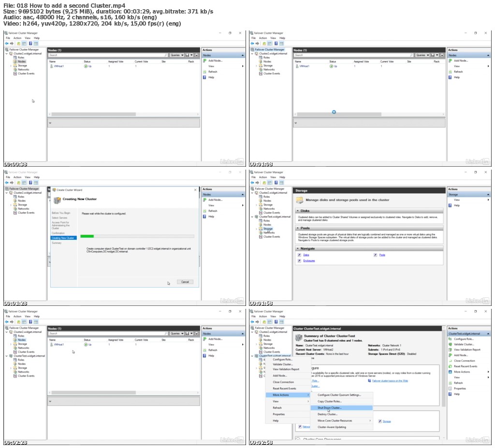495x448 pixels.
Task: Click the Forward arrow in the 00:00:38 frame toolbar
Action: (x=12, y=43)
